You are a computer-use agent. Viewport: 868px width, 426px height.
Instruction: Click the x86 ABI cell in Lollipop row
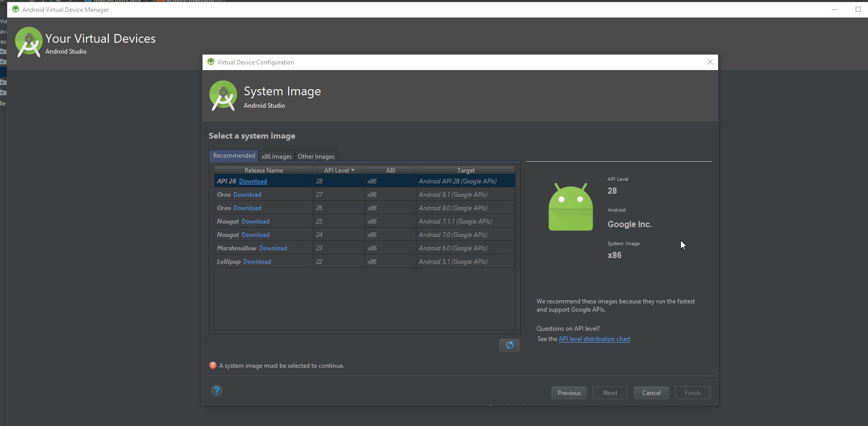pyautogui.click(x=391, y=262)
